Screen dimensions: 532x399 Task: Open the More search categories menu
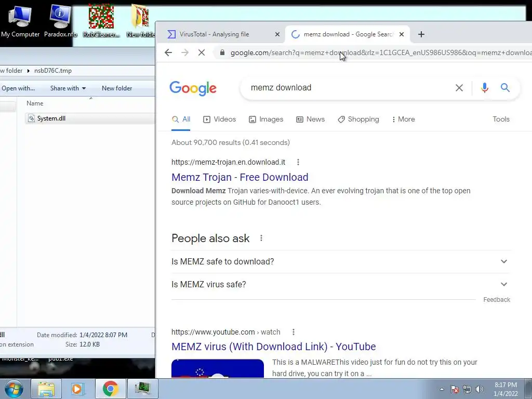(403, 119)
